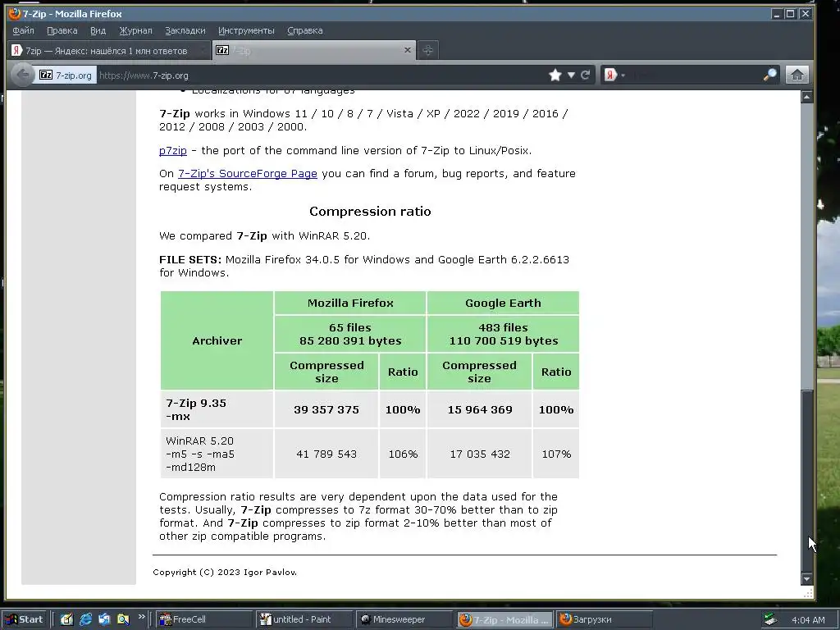Switch to untitled - Paint in taskbar
This screenshot has height=630, width=840.
click(304, 619)
